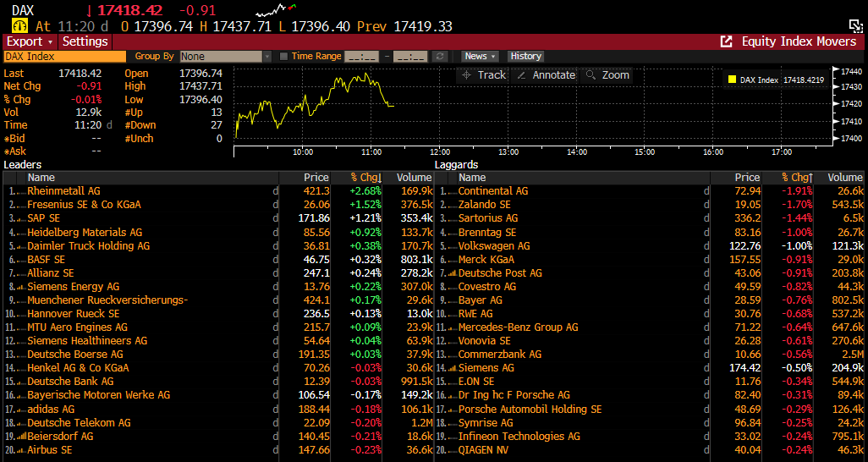868x462 pixels.
Task: Select Daimler Truck Holding AG row
Action: tap(218, 246)
